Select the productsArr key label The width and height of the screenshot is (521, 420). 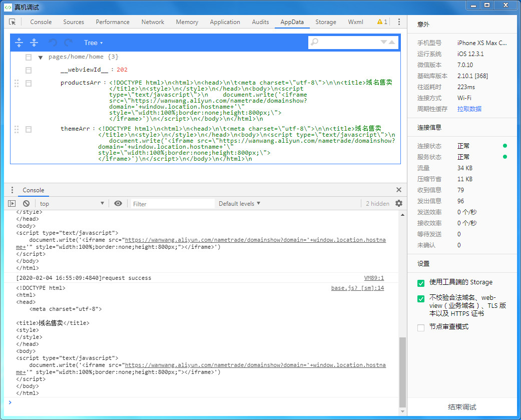pyautogui.click(x=81, y=83)
